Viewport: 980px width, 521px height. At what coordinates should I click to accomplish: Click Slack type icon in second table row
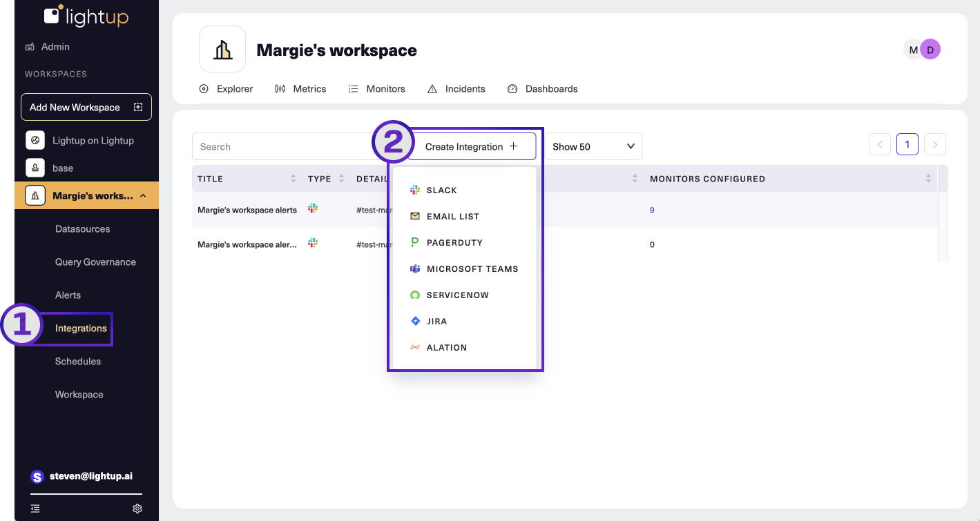[x=313, y=243]
